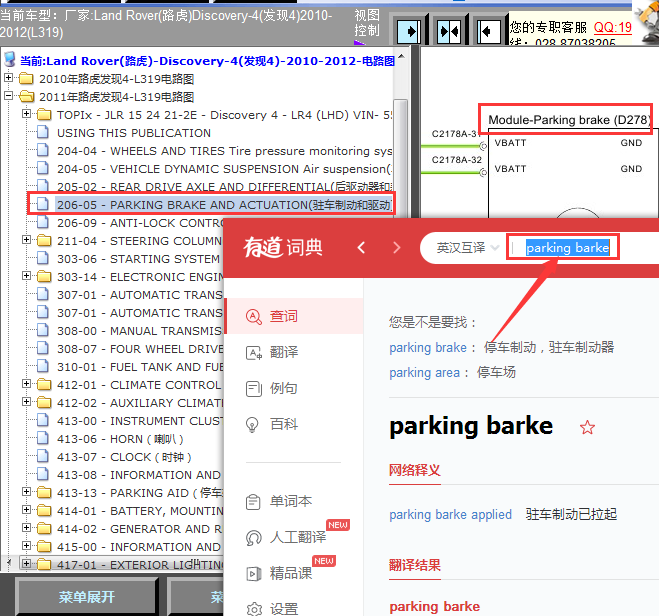Image resolution: width=659 pixels, height=616 pixels.
Task: Click the view control left-arrow button
Action: tap(489, 31)
